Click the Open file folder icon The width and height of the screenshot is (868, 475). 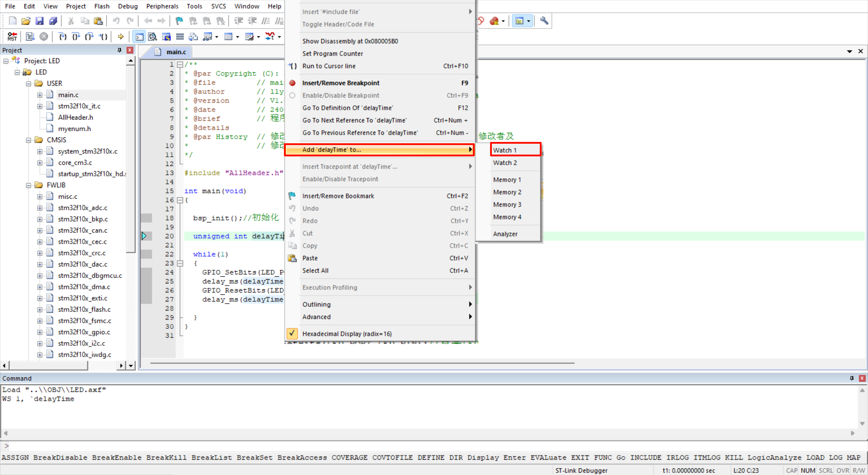(26, 21)
